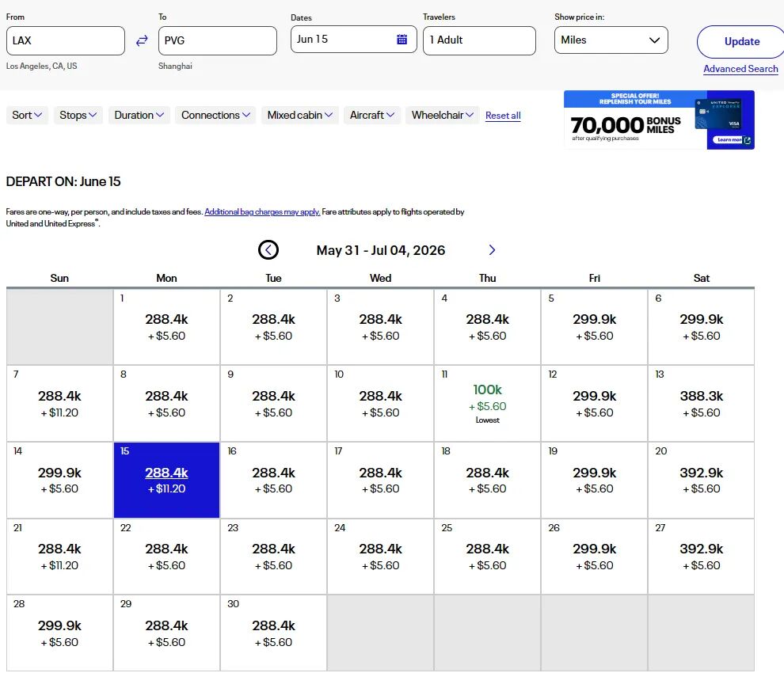Go to previous date range arrow
This screenshot has height=688, width=784.
[268, 250]
